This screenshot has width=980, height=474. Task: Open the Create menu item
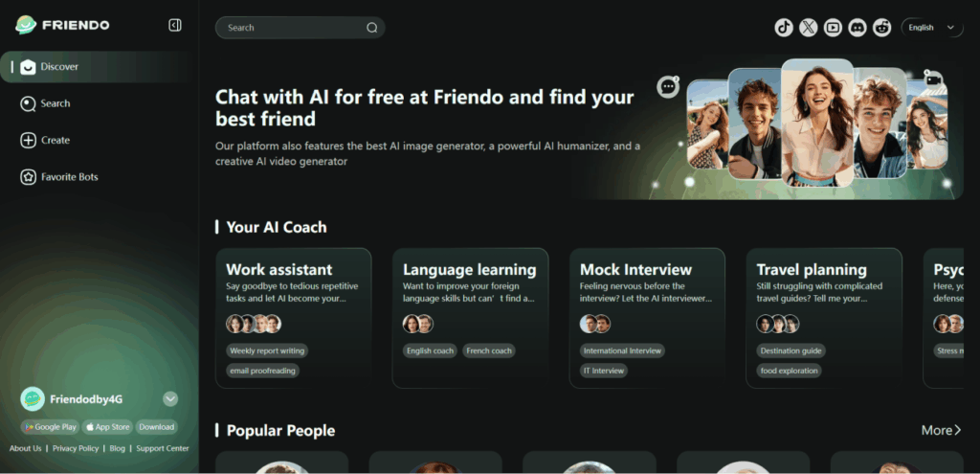coord(56,140)
